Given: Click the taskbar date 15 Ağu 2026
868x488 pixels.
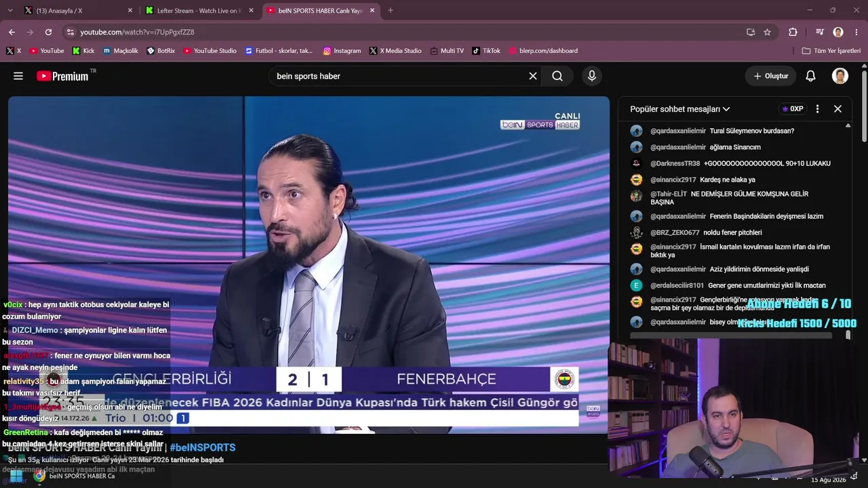Looking at the screenshot, I should pyautogui.click(x=828, y=480).
